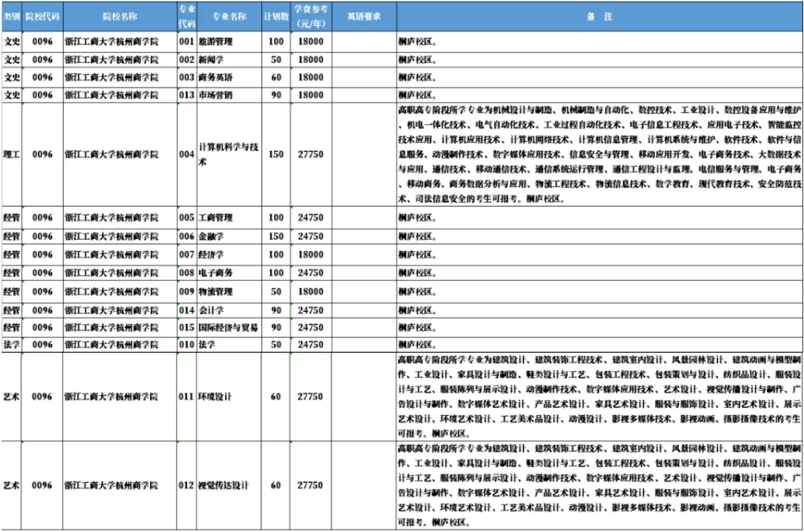Click the 学费参考 header cell
The width and height of the screenshot is (804, 532).
pyautogui.click(x=310, y=17)
